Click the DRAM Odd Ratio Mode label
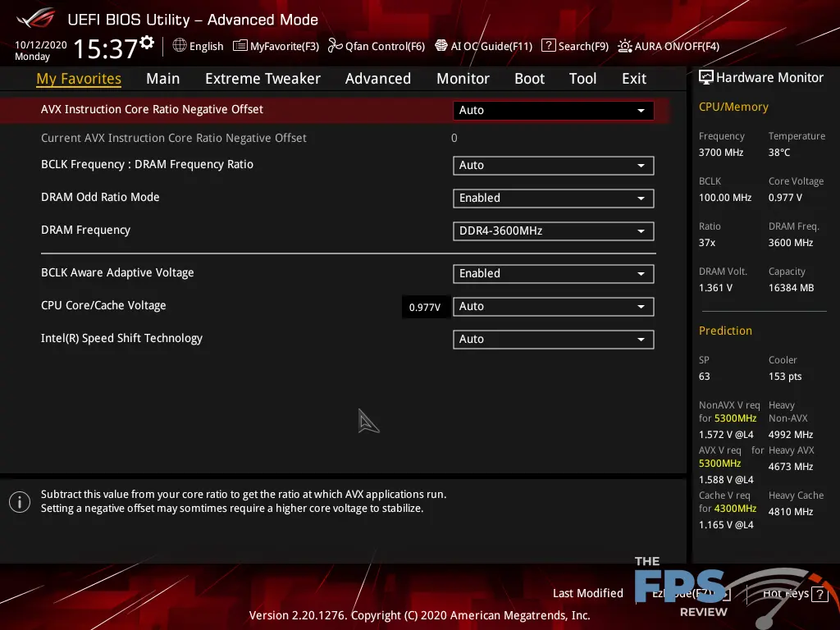Viewport: 840px width, 630px height. click(100, 197)
